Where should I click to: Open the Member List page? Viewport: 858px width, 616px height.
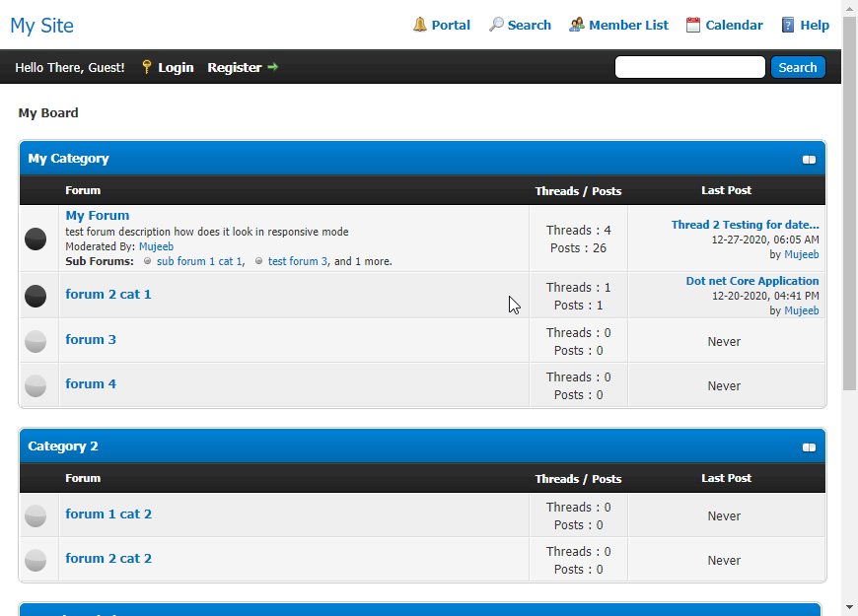click(628, 25)
